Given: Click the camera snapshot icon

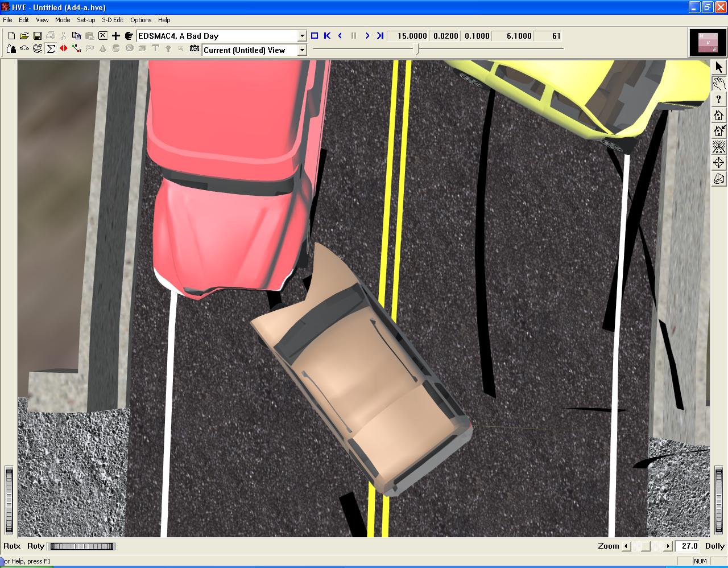Looking at the screenshot, I should 195,49.
